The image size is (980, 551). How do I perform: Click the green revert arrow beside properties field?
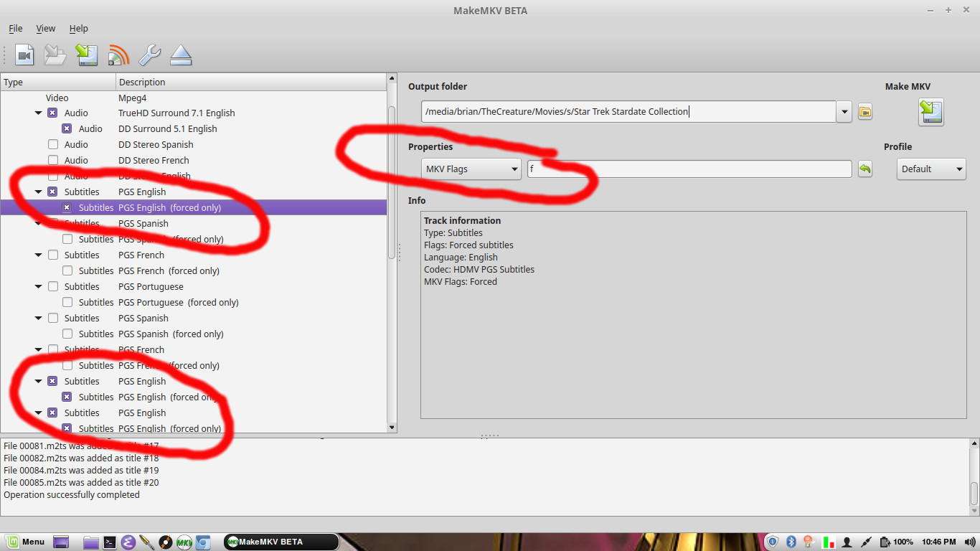[865, 169]
